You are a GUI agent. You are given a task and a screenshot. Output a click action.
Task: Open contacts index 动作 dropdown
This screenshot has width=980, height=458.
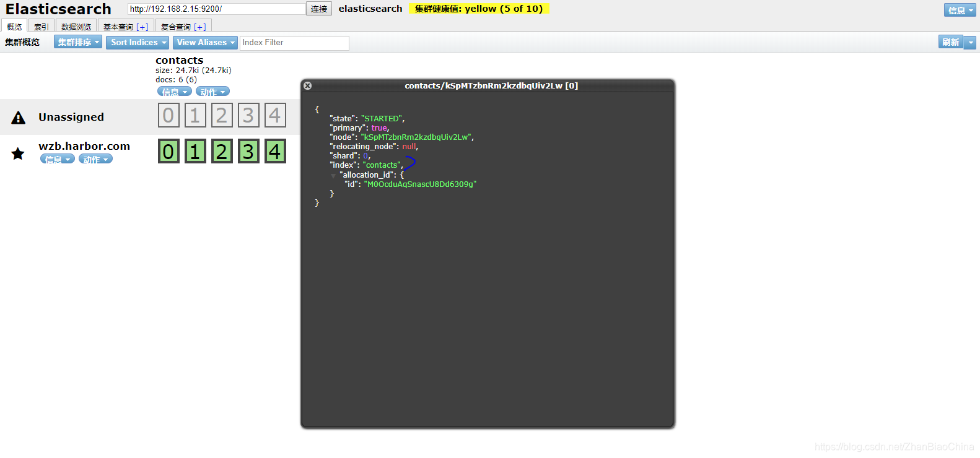[212, 92]
